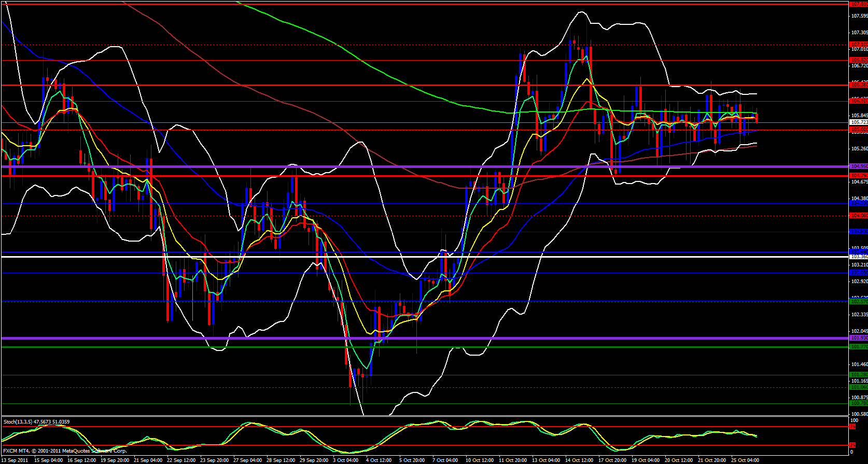Click the FXCM MT4 MetaQuotes copyright text
The width and height of the screenshot is (868, 464).
coord(65,451)
